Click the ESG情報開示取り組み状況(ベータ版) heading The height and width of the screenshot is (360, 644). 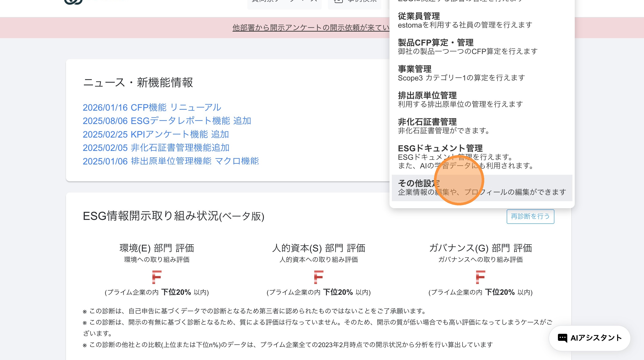pyautogui.click(x=174, y=216)
